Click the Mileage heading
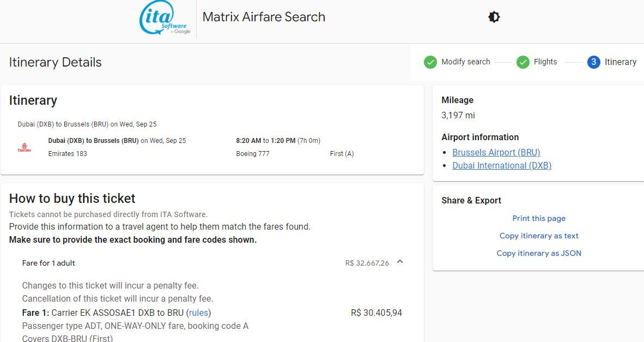The width and height of the screenshot is (644, 342). (x=458, y=100)
